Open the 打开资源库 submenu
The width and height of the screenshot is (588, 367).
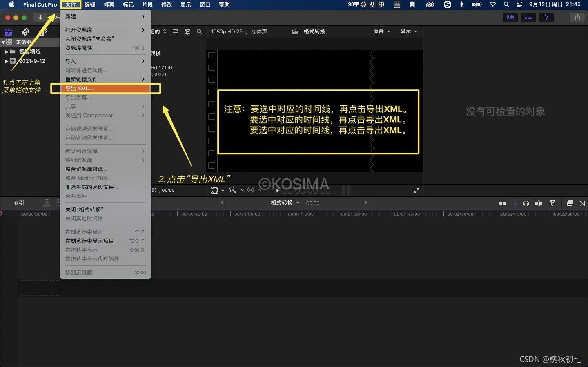105,30
